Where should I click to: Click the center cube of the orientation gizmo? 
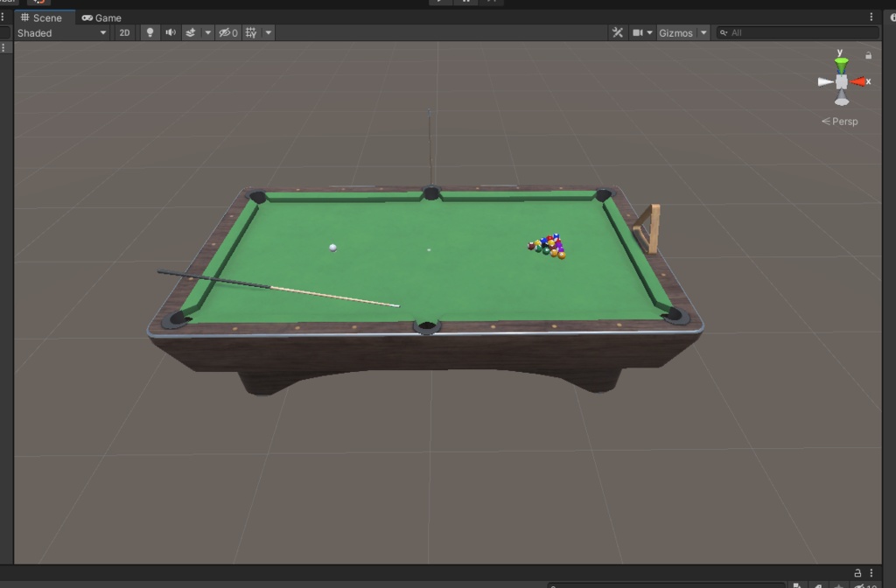(x=842, y=81)
